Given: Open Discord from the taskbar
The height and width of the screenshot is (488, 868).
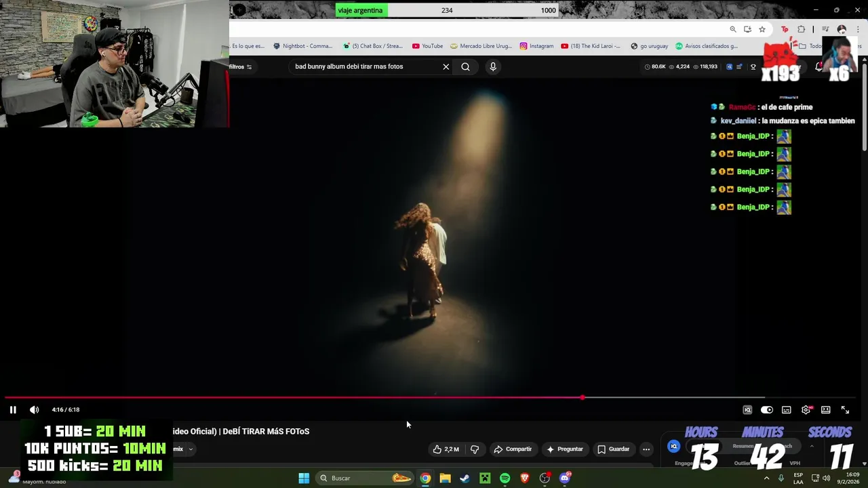Looking at the screenshot, I should point(565,478).
